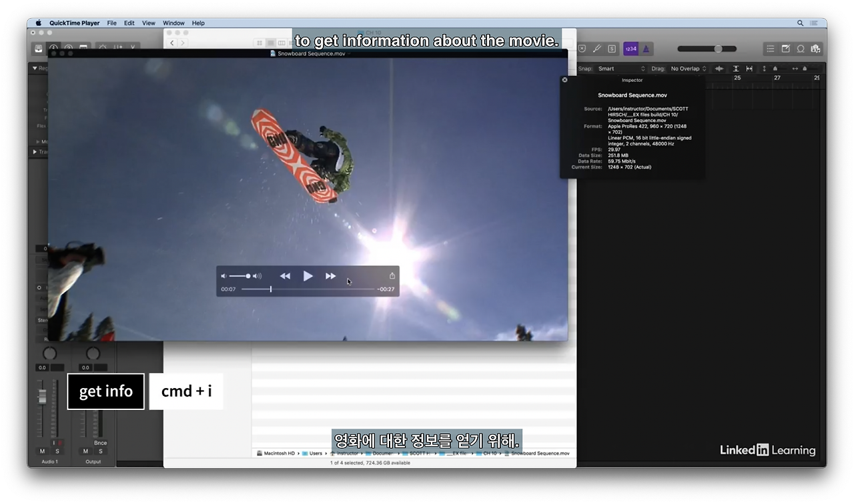Open Spotlight search in menu bar
The height and width of the screenshot is (504, 854).
pyautogui.click(x=800, y=23)
